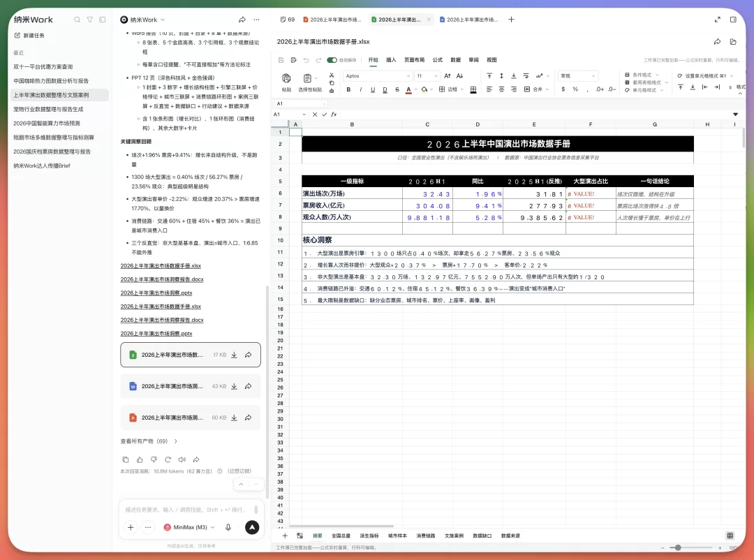Click the filter icon in sidebar header
Image resolution: width=754 pixels, height=560 pixels.
coord(90,20)
